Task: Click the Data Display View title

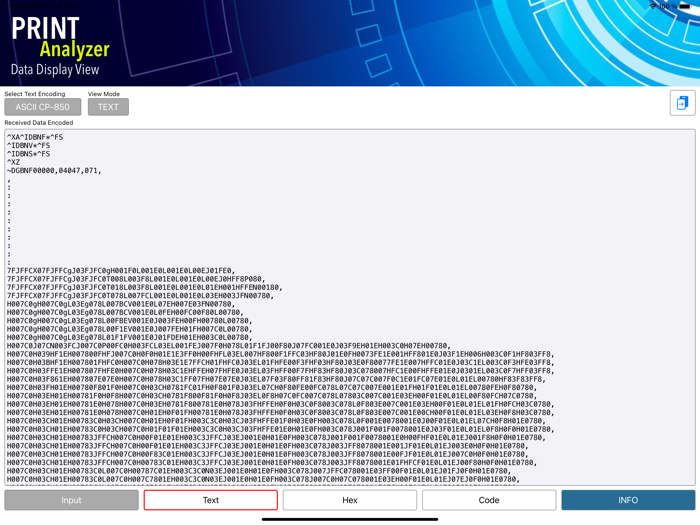Action: (x=55, y=70)
